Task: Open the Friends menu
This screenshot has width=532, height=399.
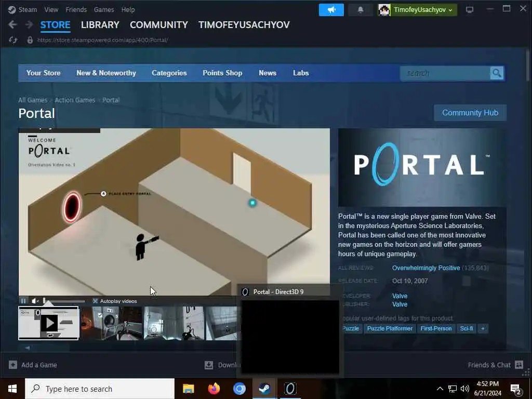Action: [76, 9]
